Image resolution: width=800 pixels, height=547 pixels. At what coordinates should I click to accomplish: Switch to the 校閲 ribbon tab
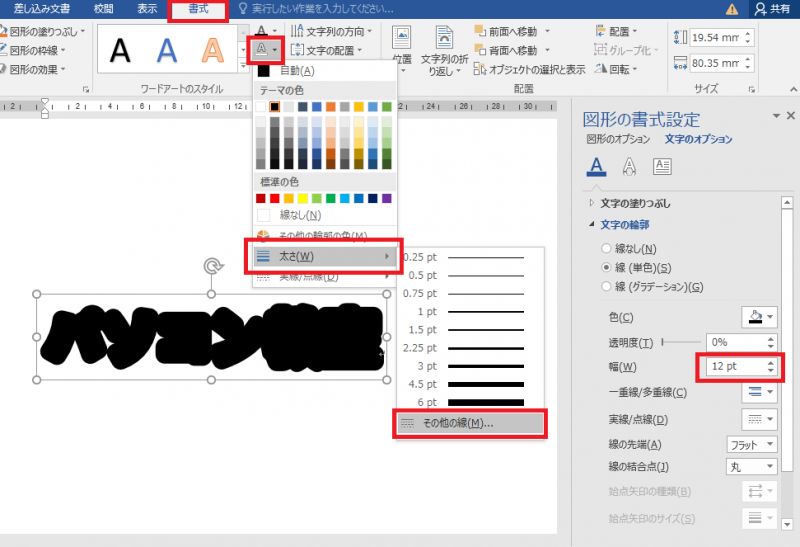(104, 9)
